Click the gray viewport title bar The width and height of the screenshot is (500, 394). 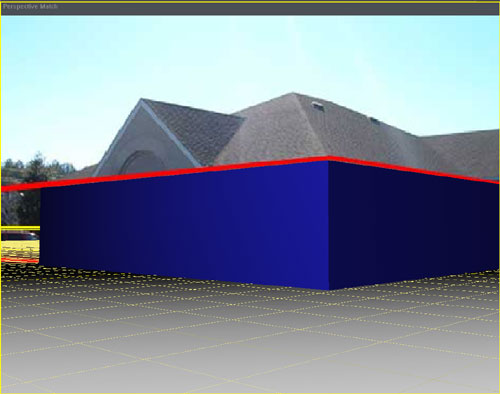(x=250, y=9)
